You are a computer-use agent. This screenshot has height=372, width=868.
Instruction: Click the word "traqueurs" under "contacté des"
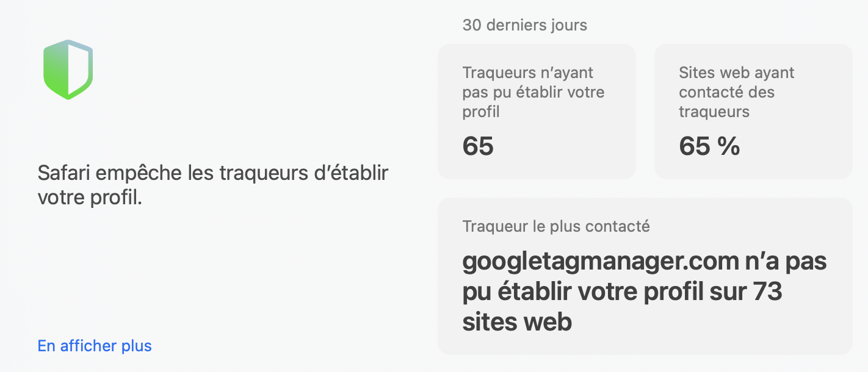[x=714, y=112]
